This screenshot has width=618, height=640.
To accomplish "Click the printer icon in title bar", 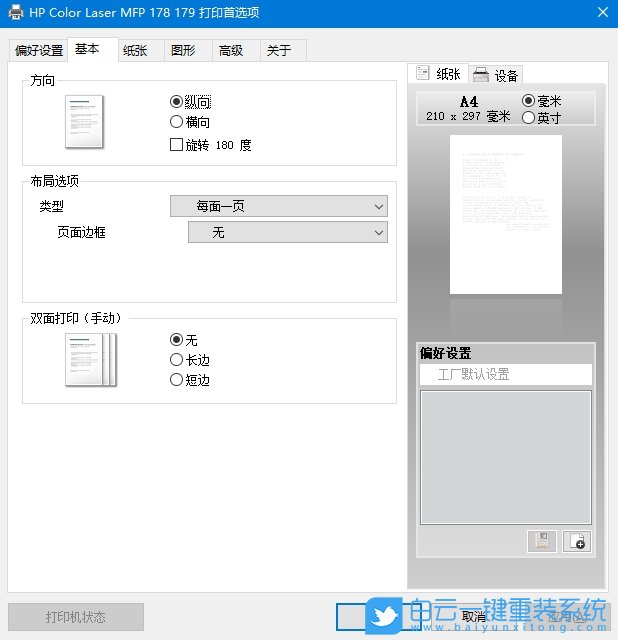I will pyautogui.click(x=16, y=12).
